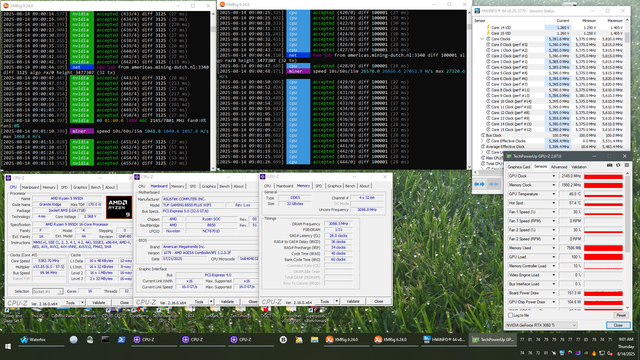640x360 pixels.
Task: Open the GPU Load sensor dropdown
Action: 554,257
